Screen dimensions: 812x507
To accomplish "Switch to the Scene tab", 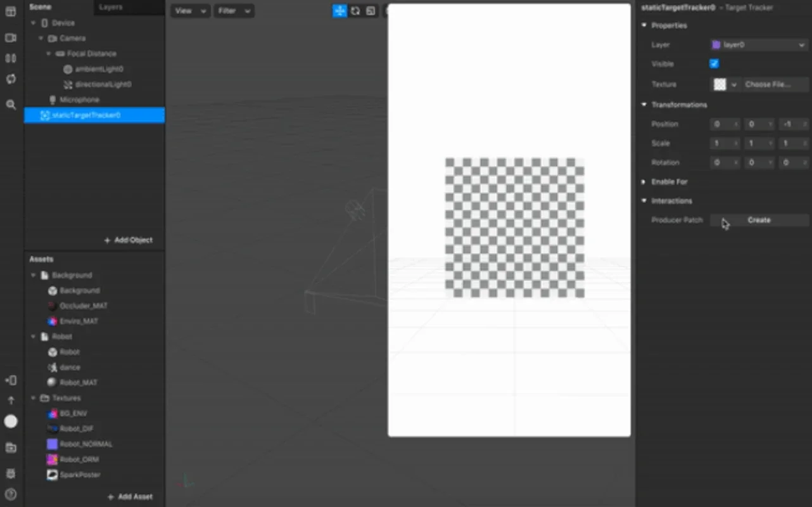I will click(40, 7).
